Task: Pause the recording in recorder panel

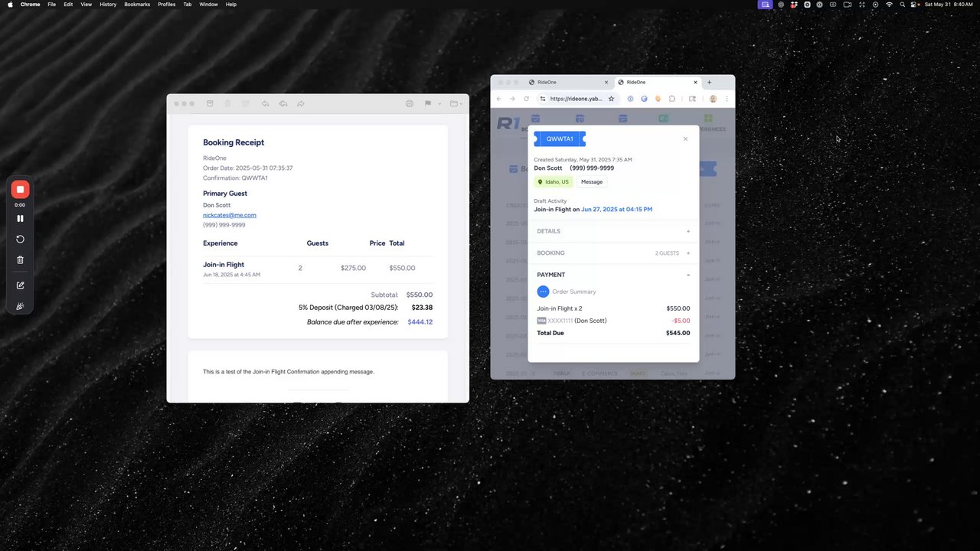Action: [20, 218]
